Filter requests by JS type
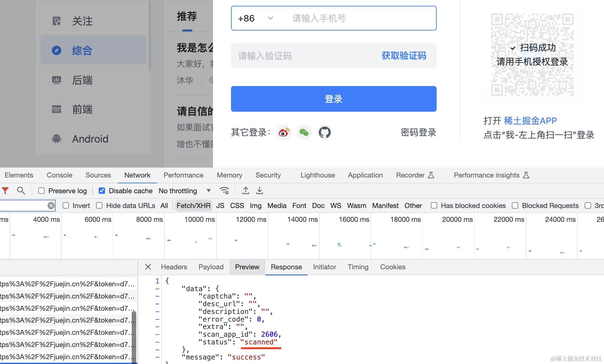This screenshot has width=604, height=364. coord(220,205)
